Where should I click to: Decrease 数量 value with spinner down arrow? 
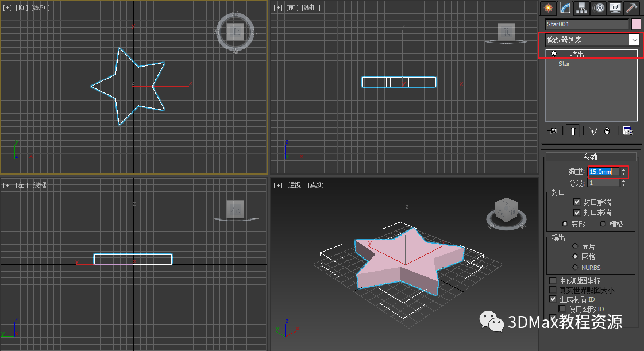tap(623, 174)
